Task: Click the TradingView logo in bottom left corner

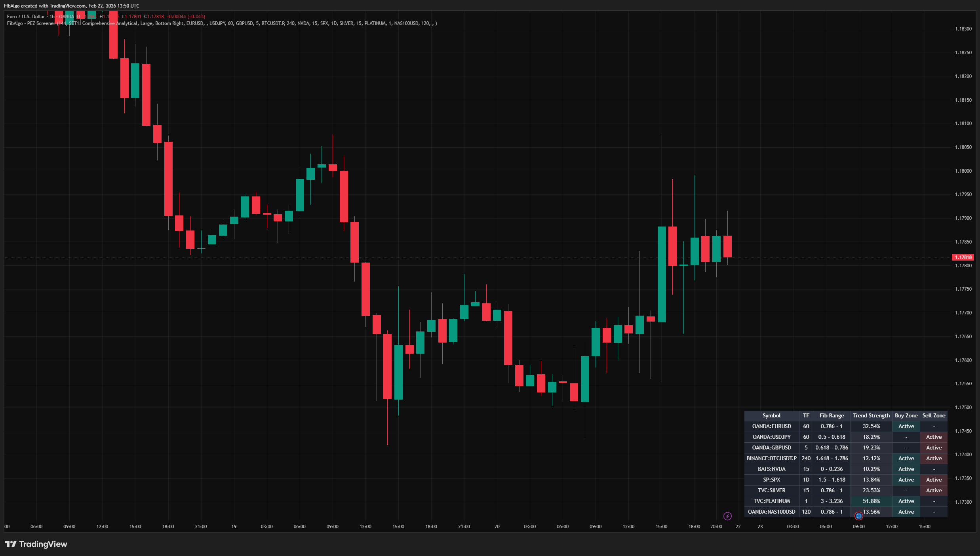Action: pos(36,544)
